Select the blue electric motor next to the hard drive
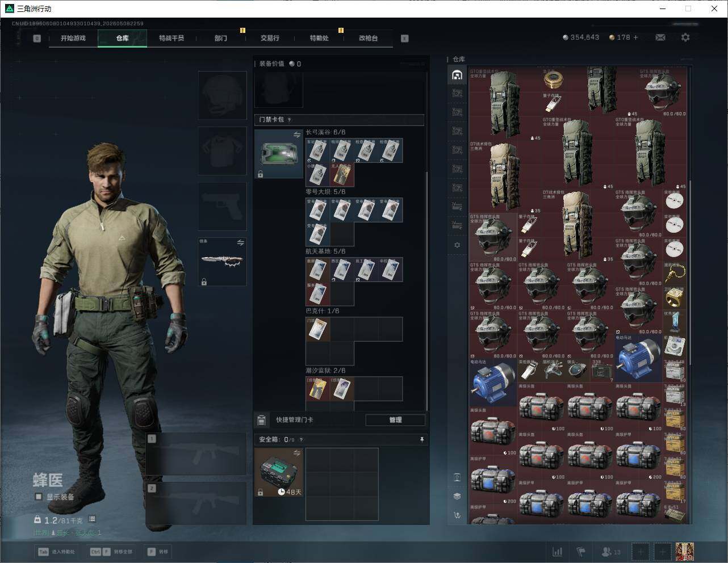The image size is (728, 563). (x=638, y=358)
